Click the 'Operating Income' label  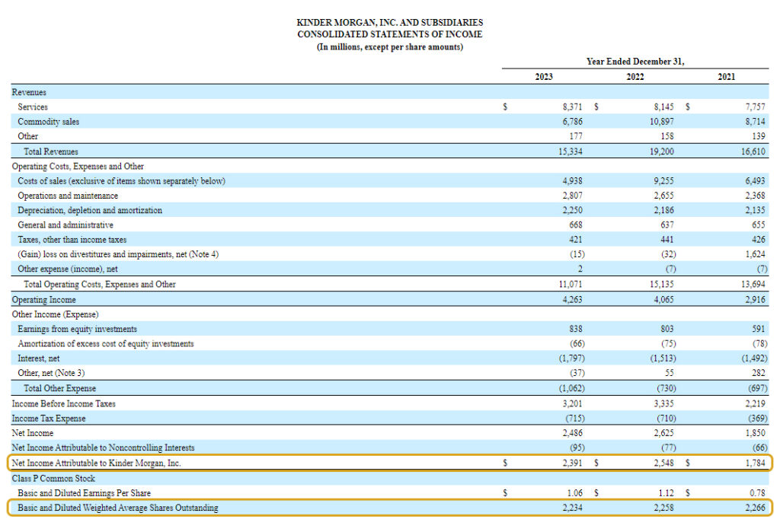click(x=43, y=300)
